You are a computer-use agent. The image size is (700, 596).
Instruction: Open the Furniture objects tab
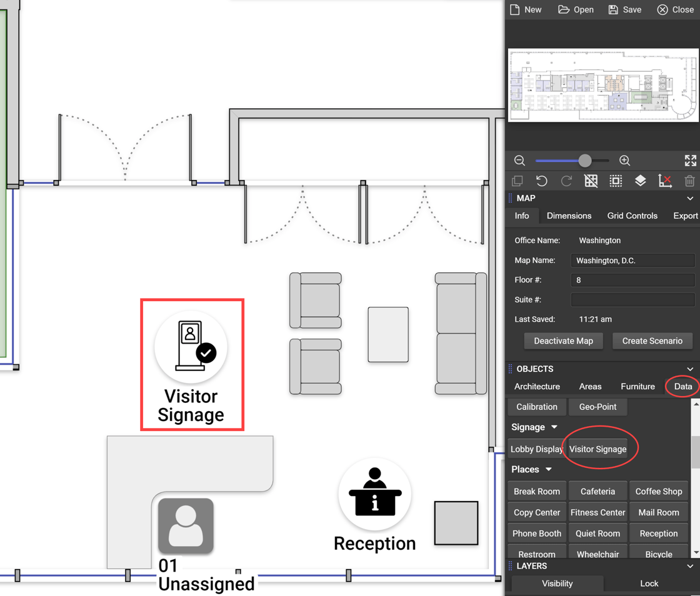pyautogui.click(x=637, y=387)
